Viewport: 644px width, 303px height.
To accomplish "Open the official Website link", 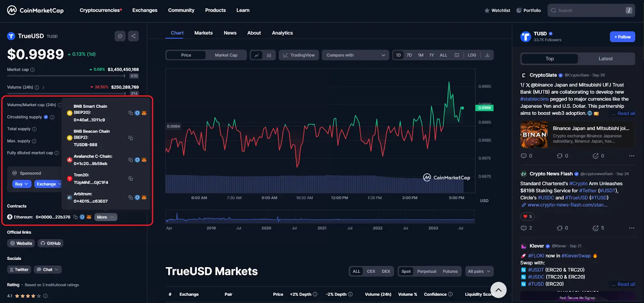I will 21,243.
